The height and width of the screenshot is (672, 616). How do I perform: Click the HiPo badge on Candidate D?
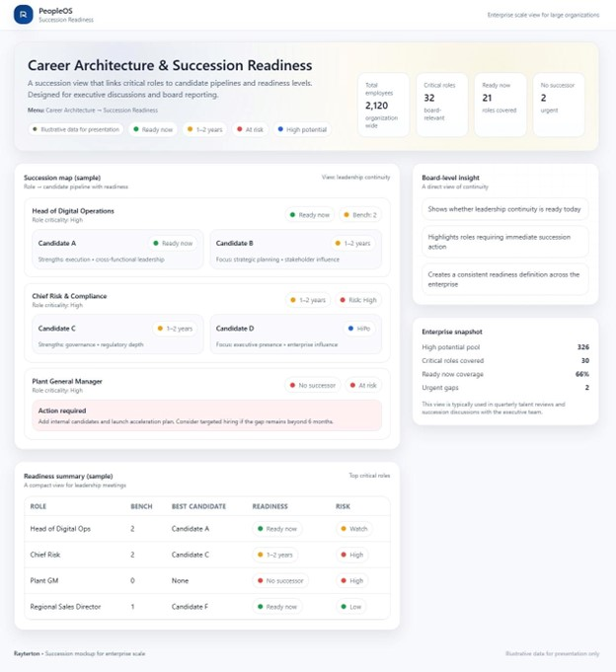coord(358,329)
